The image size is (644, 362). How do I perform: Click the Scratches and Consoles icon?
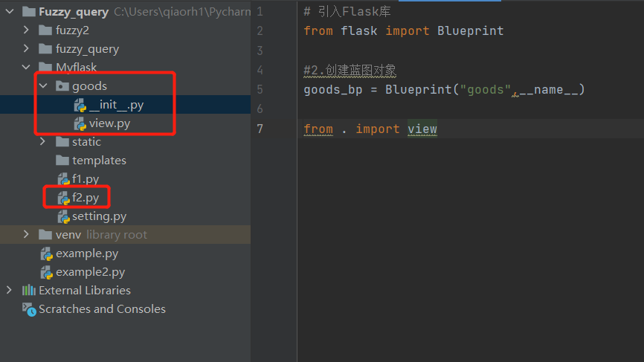(29, 309)
